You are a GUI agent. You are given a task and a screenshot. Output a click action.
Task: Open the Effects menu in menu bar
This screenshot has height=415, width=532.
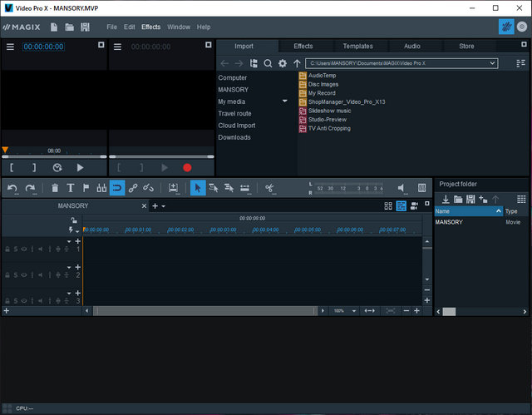[150, 27]
